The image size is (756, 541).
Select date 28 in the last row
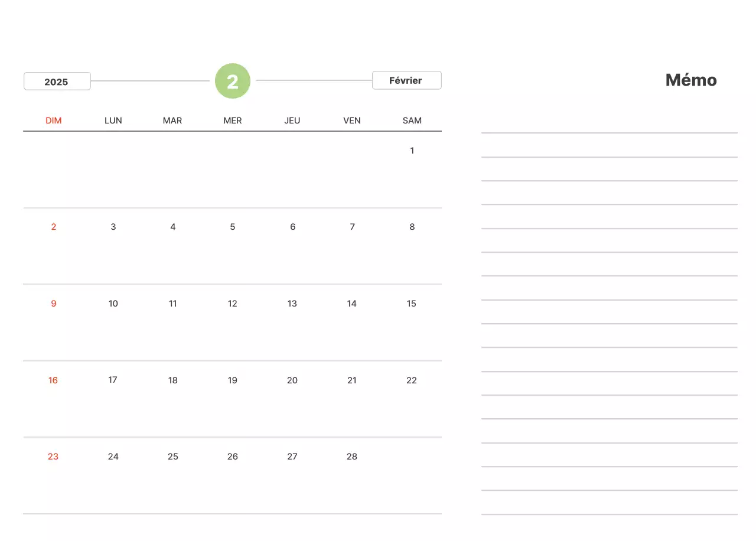click(x=352, y=457)
